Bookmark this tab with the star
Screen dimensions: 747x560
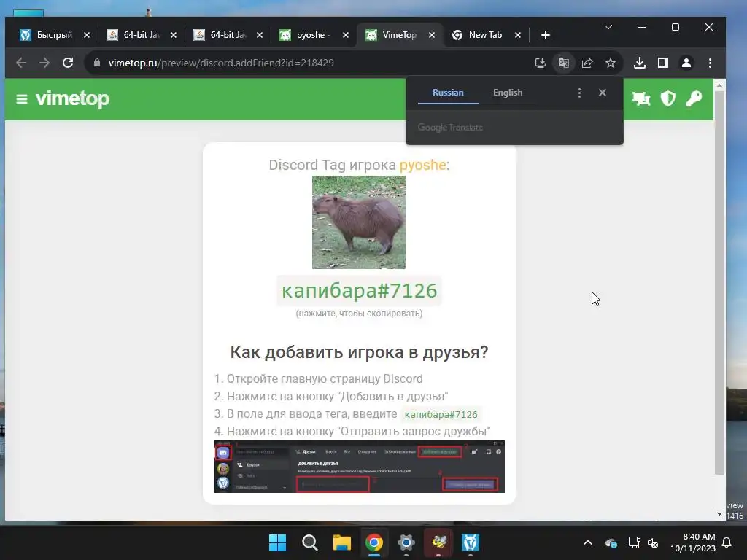click(611, 63)
